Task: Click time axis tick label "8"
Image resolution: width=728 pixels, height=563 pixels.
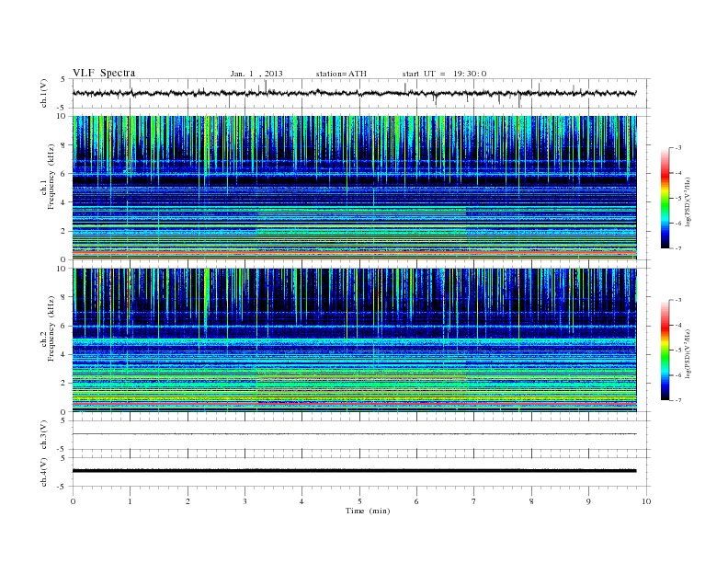Action: 531,501
